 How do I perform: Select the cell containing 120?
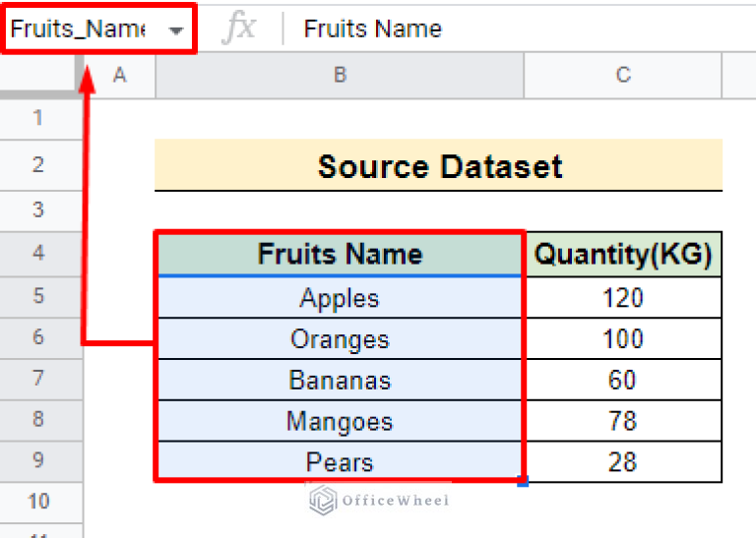622,297
